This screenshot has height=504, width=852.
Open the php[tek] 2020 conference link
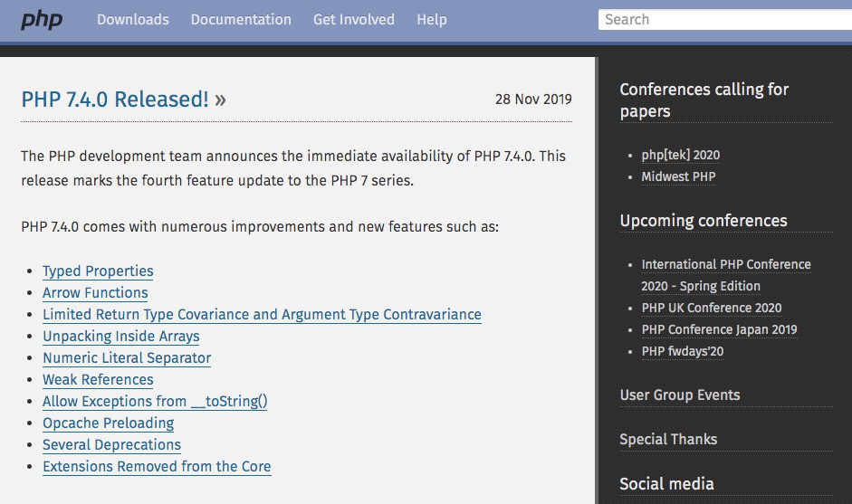(681, 155)
